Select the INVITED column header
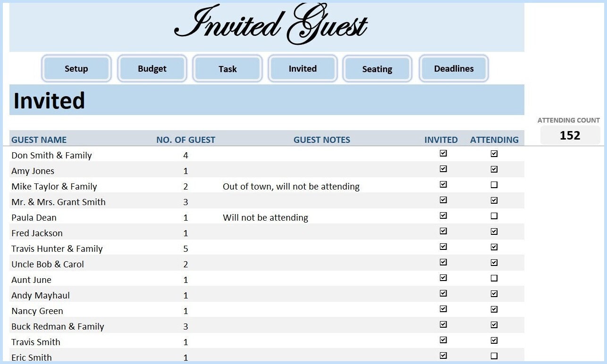Screen dimensions: 607x364 [x=441, y=140]
